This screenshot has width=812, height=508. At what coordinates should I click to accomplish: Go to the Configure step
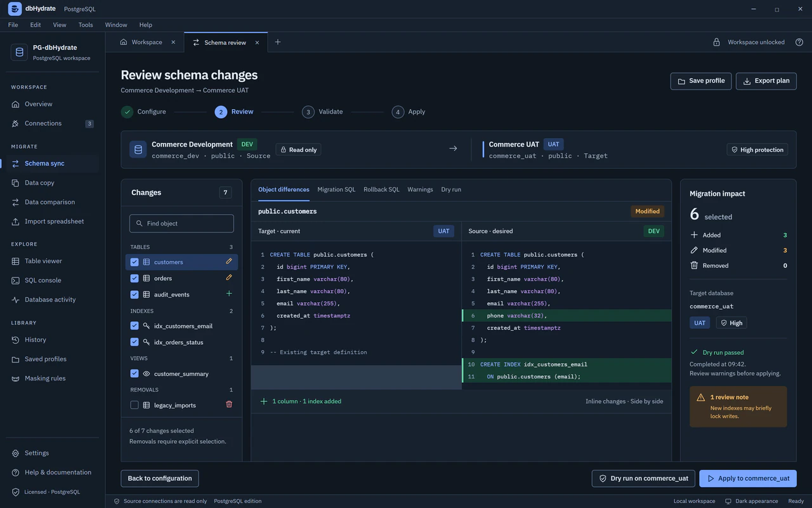pos(144,112)
